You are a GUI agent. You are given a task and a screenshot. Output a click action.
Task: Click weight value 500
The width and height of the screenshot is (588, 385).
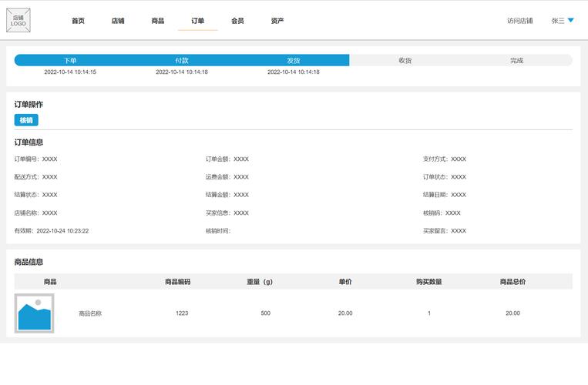pos(266,313)
